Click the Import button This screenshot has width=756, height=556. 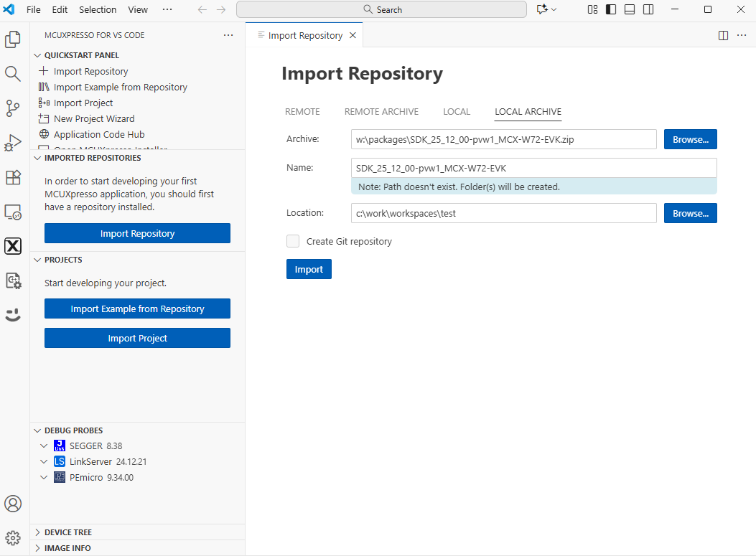click(x=309, y=269)
